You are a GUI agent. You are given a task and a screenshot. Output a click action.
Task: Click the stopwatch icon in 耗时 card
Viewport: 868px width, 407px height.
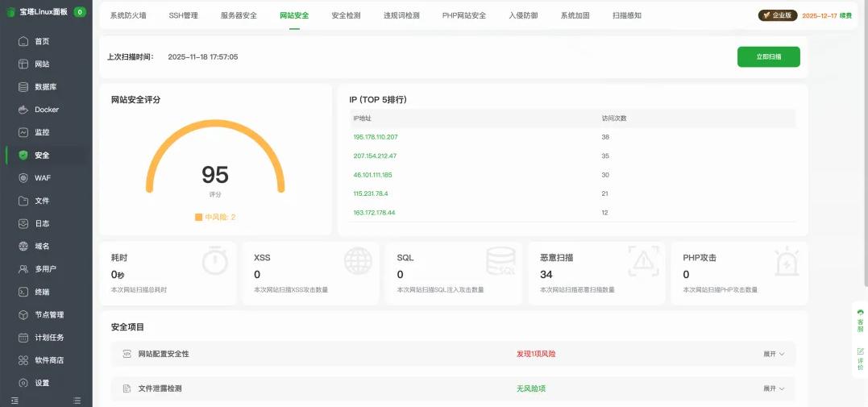[x=215, y=260]
